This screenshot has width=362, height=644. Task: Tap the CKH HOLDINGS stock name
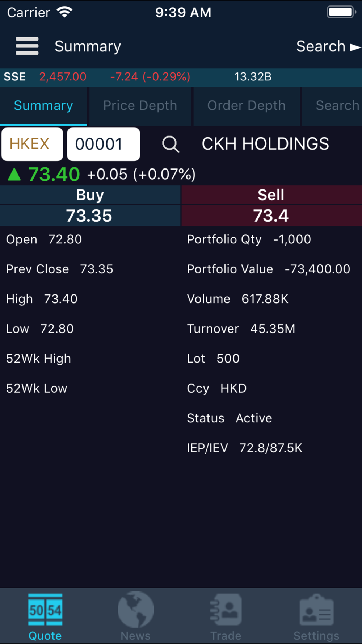click(x=265, y=144)
